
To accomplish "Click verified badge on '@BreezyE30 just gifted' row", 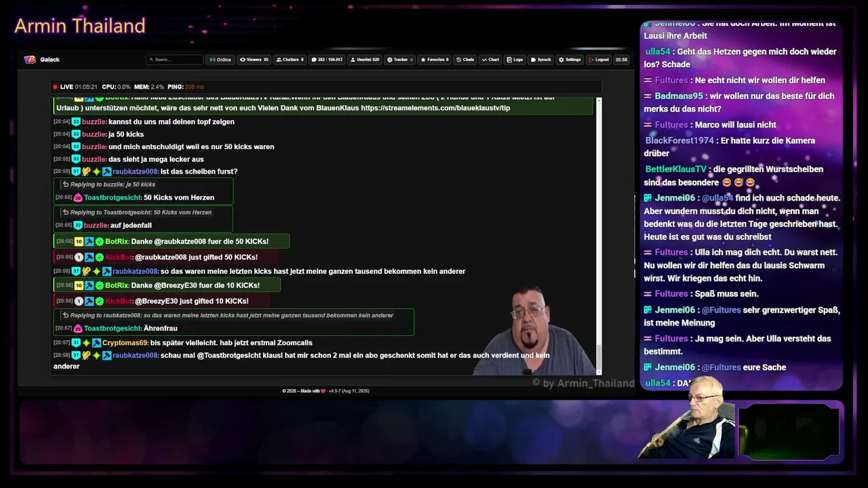I will point(100,301).
